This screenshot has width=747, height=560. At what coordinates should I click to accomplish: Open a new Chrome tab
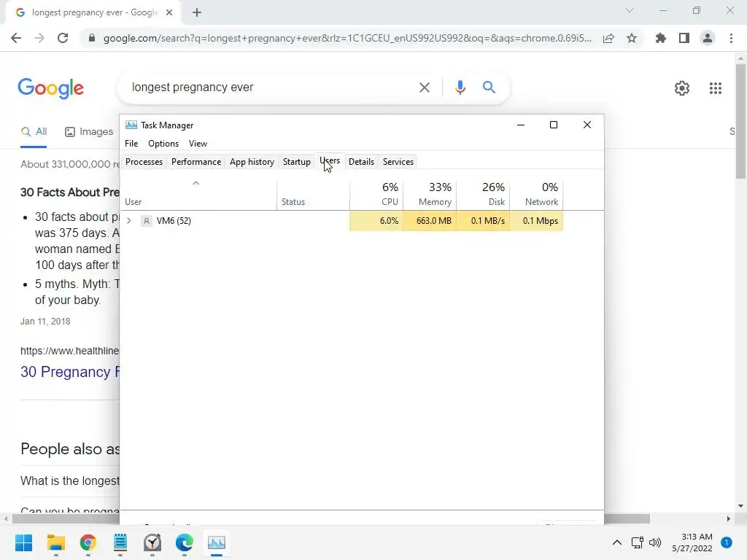coord(197,13)
